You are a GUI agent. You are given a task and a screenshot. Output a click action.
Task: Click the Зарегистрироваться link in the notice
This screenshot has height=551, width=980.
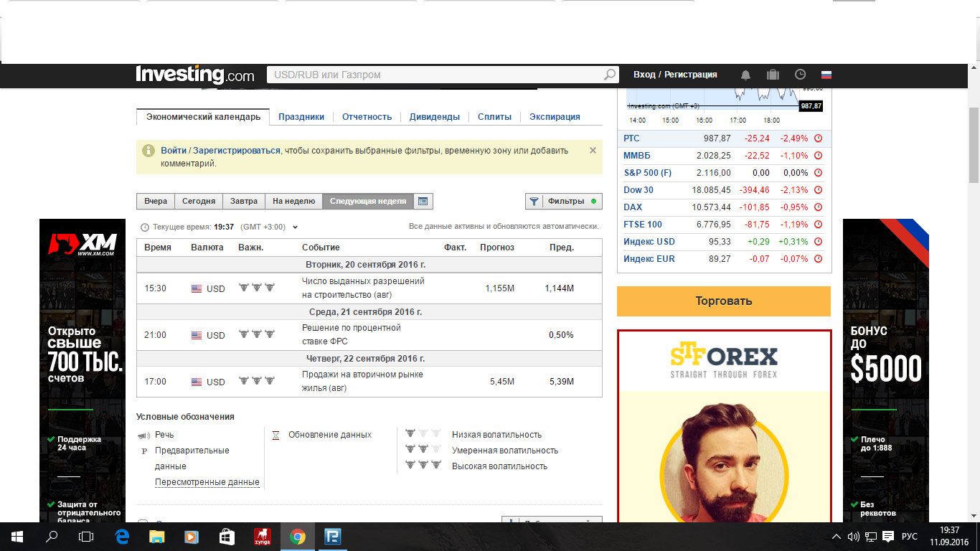(x=237, y=151)
